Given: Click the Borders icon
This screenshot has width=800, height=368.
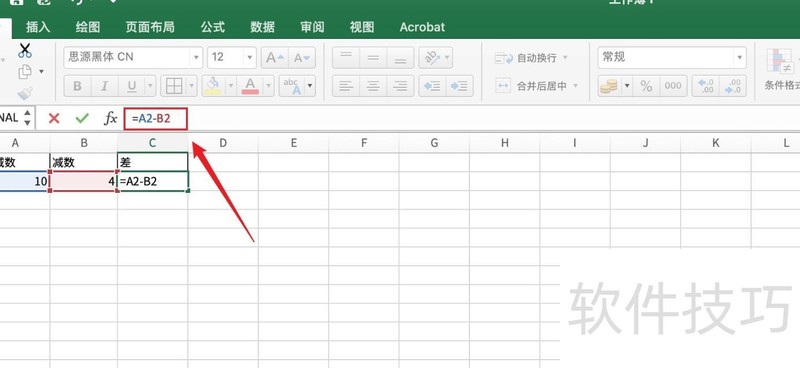Looking at the screenshot, I should point(174,86).
